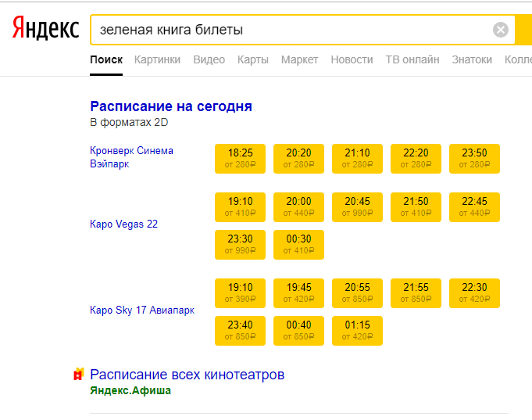The height and width of the screenshot is (420, 532).
Task: Switch to the Картинки tab
Action: coord(158,59)
